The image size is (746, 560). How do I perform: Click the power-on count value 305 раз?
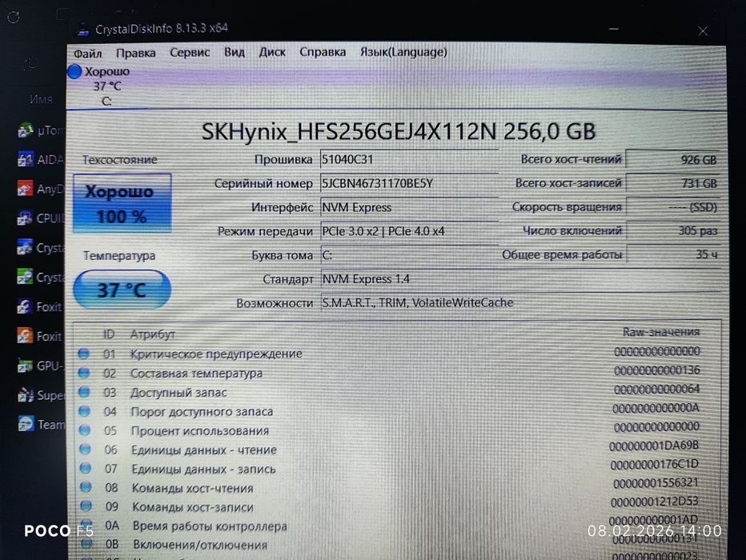click(x=672, y=231)
